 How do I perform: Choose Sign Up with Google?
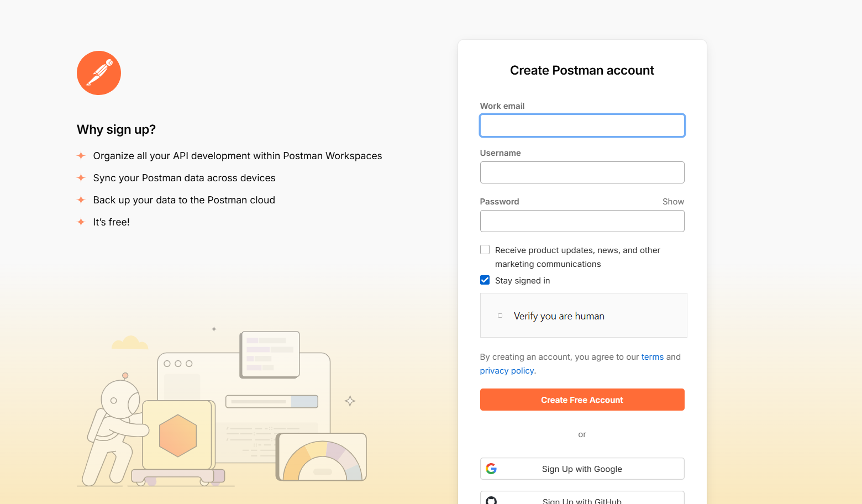[x=582, y=468]
